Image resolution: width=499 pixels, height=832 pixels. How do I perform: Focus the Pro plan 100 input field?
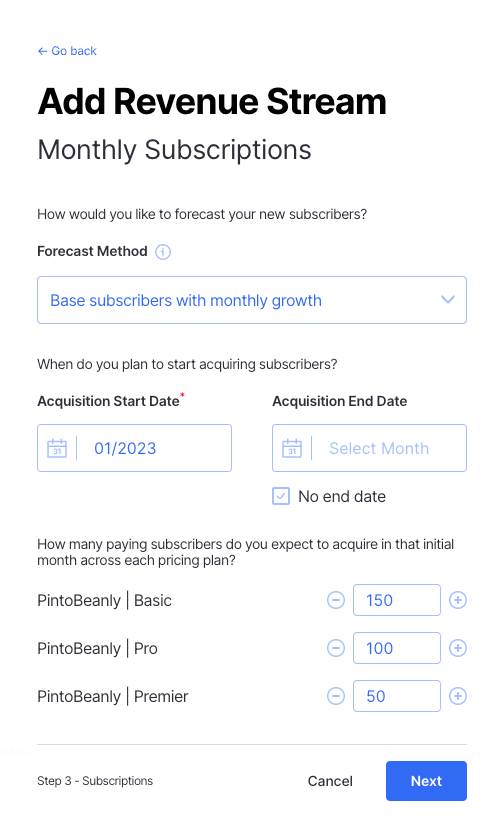coord(397,648)
